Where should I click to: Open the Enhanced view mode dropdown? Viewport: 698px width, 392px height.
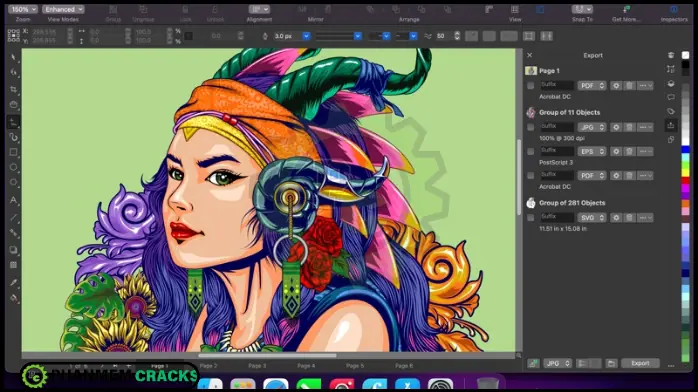[63, 9]
